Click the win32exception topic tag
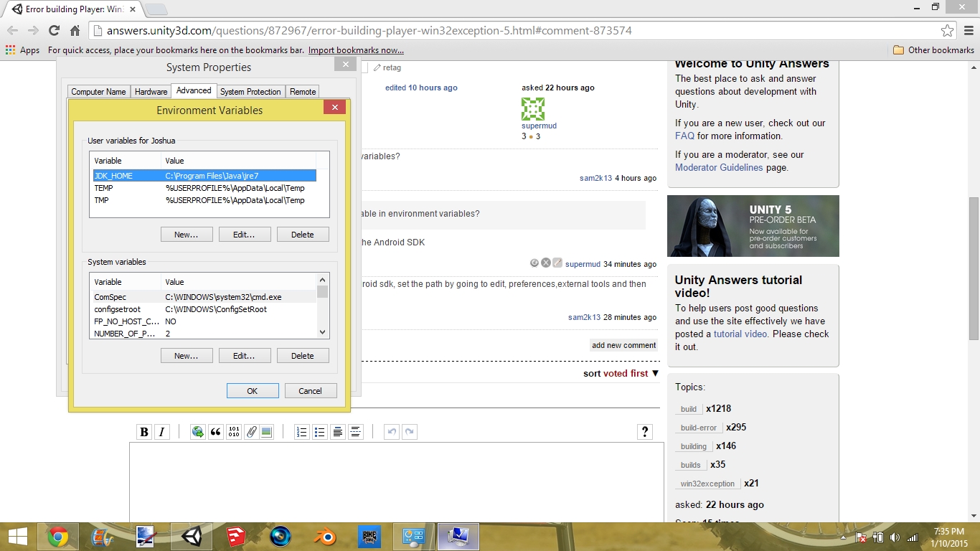Screen dimensions: 980x551 click(x=707, y=484)
